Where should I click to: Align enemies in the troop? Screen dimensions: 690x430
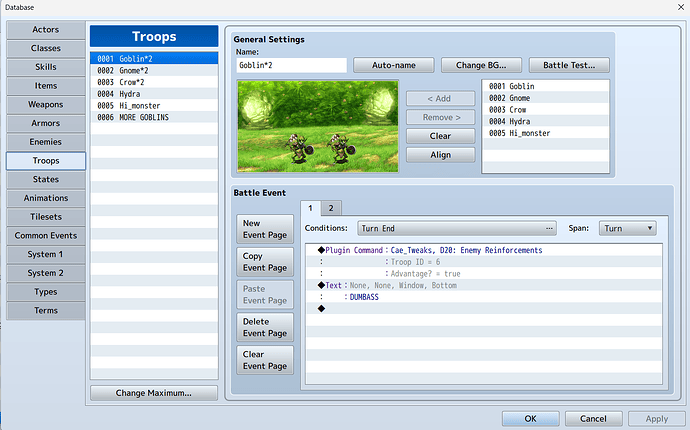(440, 155)
